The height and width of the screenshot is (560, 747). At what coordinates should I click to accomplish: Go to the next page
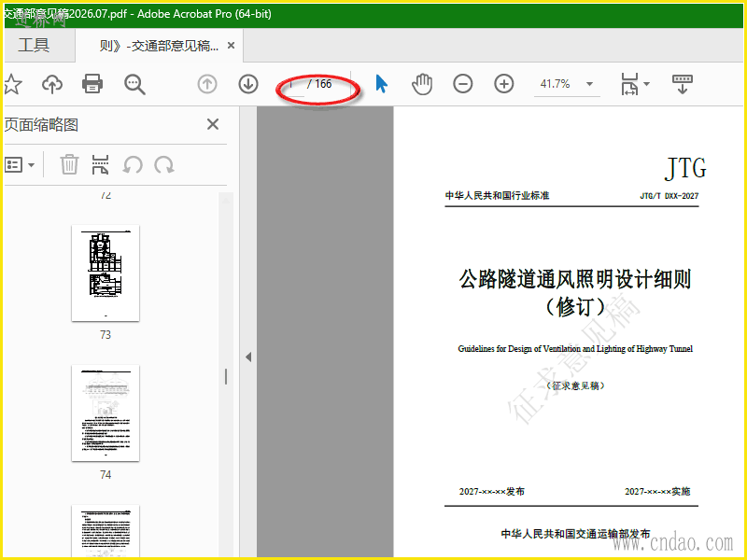point(248,84)
